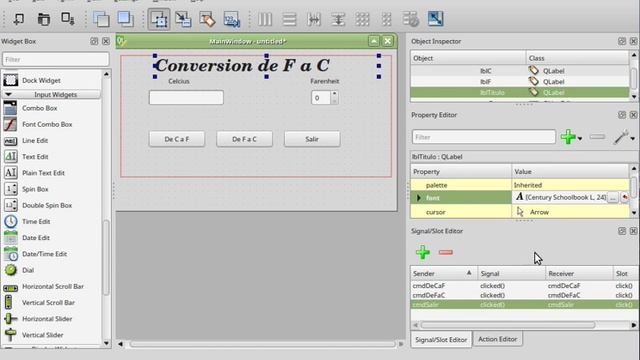The width and height of the screenshot is (640, 360).
Task: Select the cmdSalir connection row
Action: point(524,305)
